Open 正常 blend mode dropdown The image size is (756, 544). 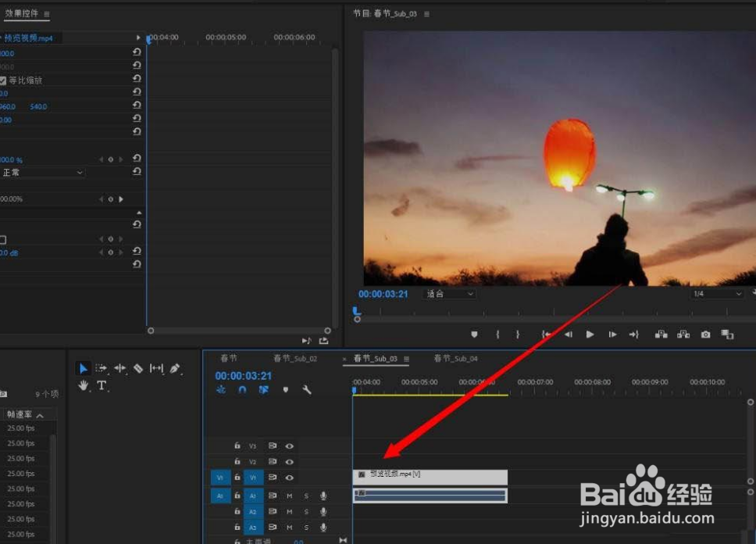42,172
